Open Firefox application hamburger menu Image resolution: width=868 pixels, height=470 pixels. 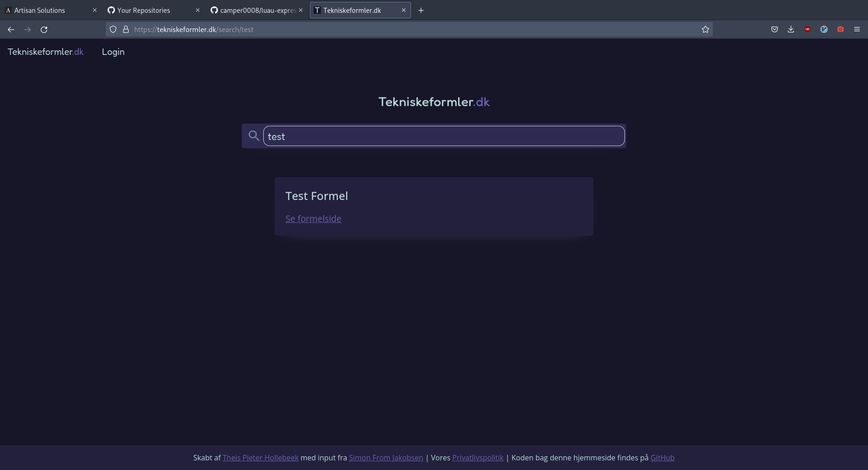coord(857,30)
